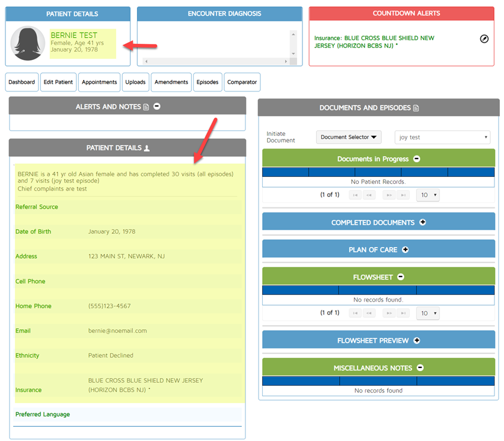The image size is (504, 441).
Task: Open the Dashboard tab
Action: tap(21, 82)
